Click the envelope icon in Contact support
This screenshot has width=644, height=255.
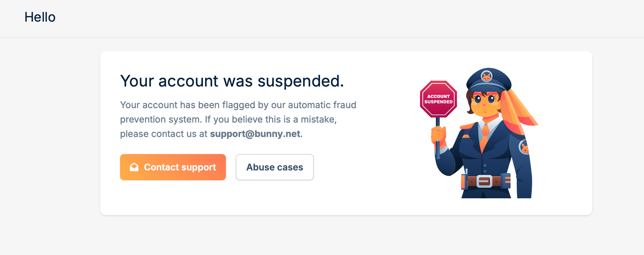[134, 167]
